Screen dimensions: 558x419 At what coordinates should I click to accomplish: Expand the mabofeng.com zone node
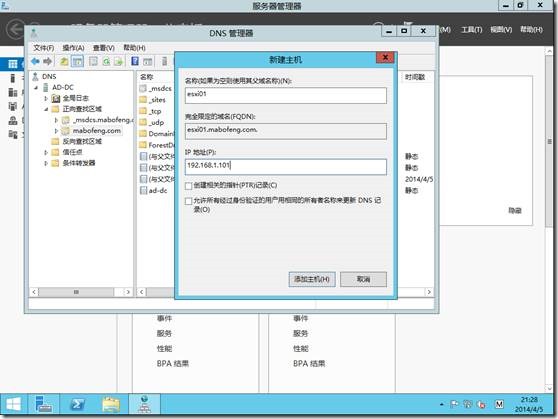click(56, 131)
